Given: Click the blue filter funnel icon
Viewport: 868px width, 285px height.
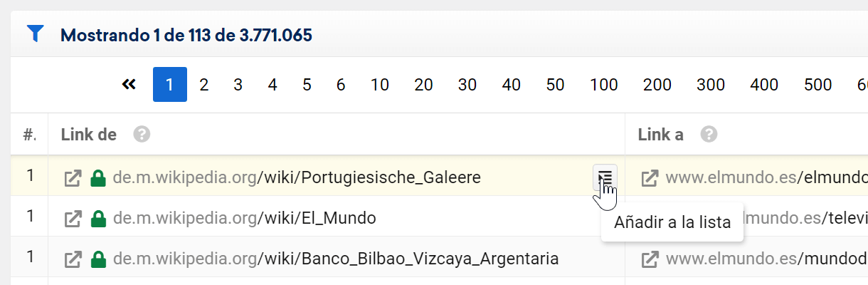Looking at the screenshot, I should pyautogui.click(x=35, y=33).
